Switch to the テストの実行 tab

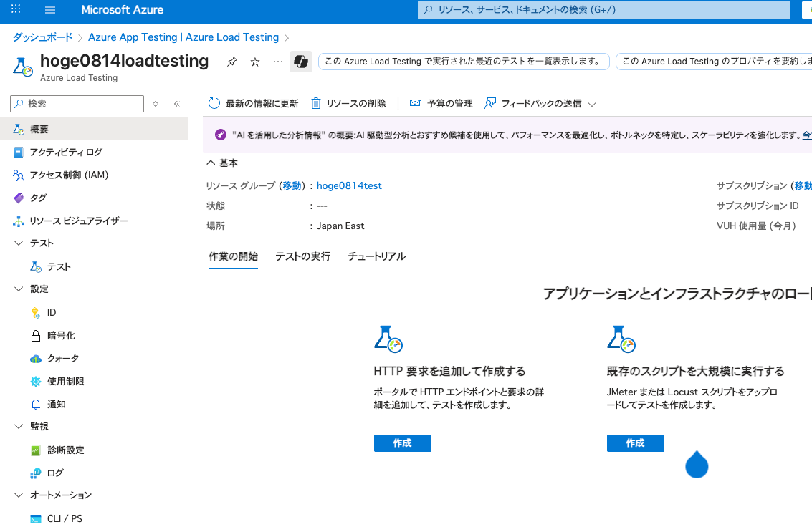[303, 256]
